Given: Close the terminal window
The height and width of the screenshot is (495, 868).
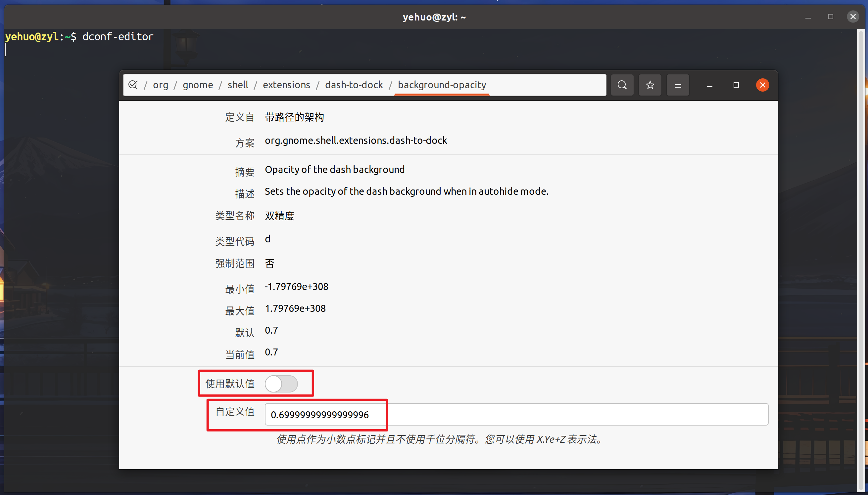Looking at the screenshot, I should coord(853,16).
